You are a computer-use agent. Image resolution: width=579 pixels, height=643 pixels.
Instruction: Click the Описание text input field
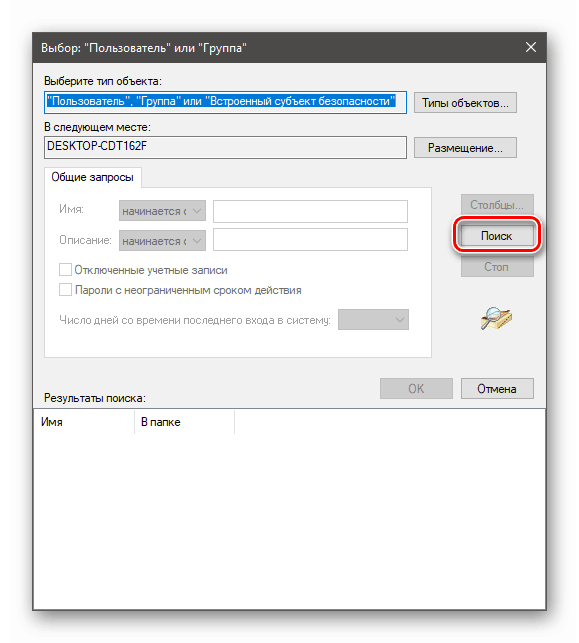pyautogui.click(x=310, y=239)
